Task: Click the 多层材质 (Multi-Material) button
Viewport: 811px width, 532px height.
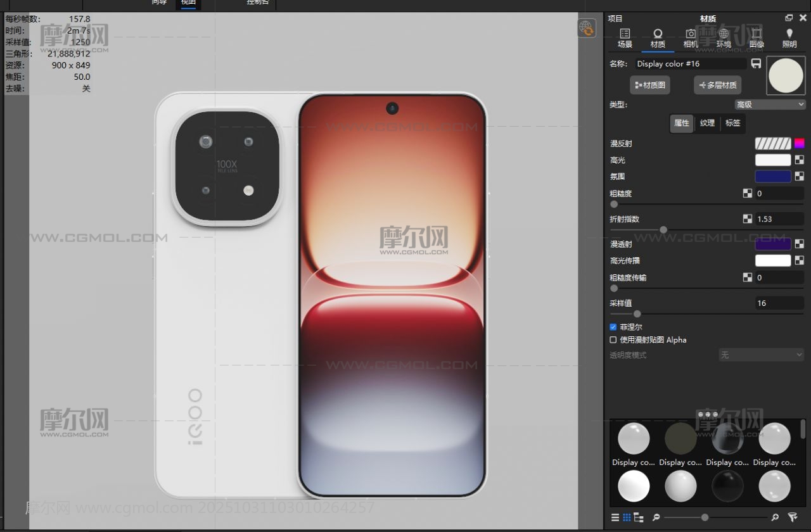Action: click(717, 85)
